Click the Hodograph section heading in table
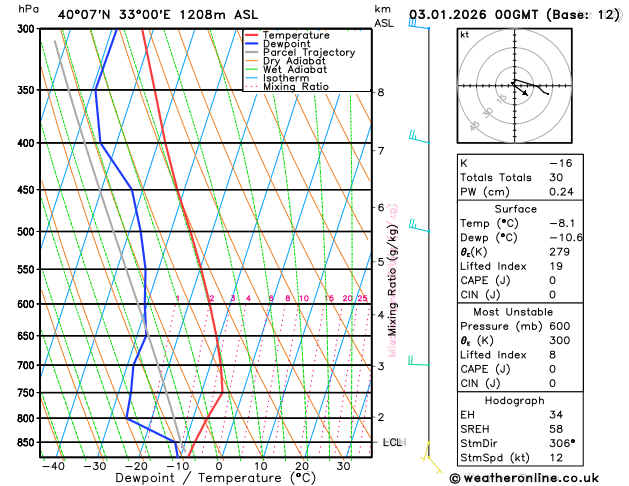 pyautogui.click(x=515, y=401)
